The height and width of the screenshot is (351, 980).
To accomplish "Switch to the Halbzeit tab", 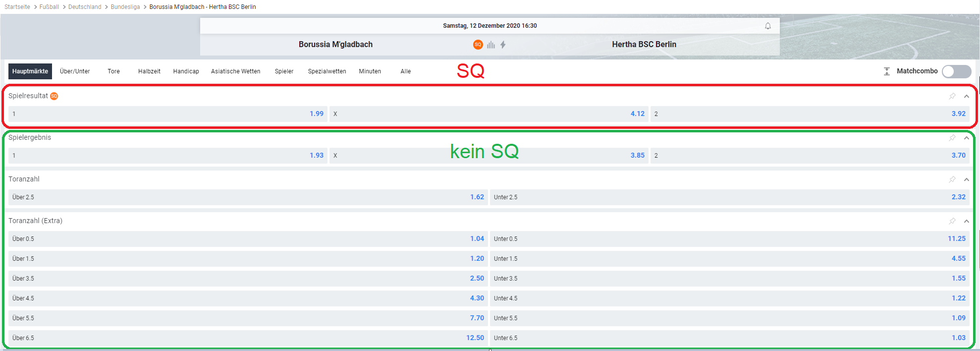I will click(149, 71).
